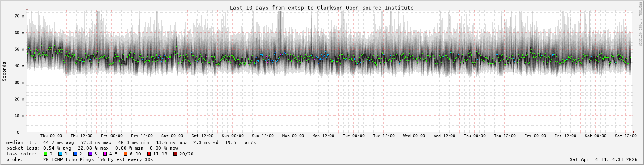Click the red 11-19 loss swatch
This screenshot has width=644, height=165.
coord(149,154)
